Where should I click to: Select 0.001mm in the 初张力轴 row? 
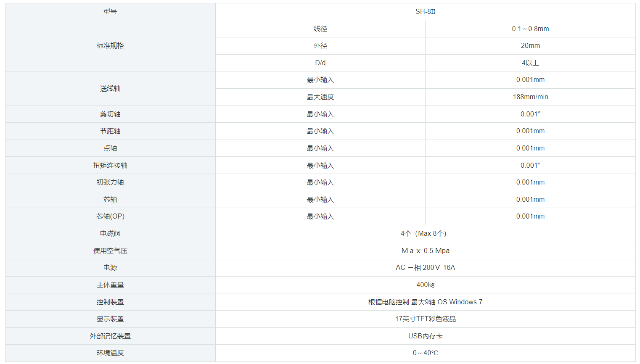(x=530, y=182)
